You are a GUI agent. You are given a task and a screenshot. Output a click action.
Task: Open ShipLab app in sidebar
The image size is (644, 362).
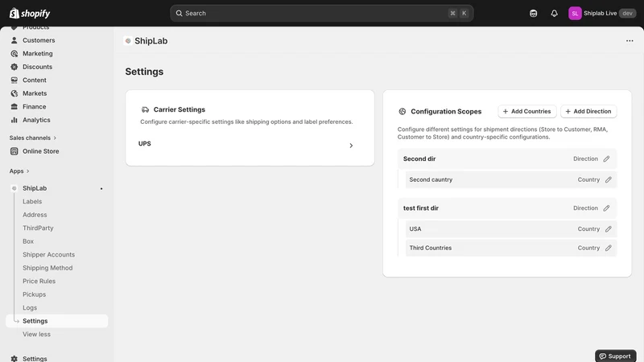pyautogui.click(x=35, y=188)
